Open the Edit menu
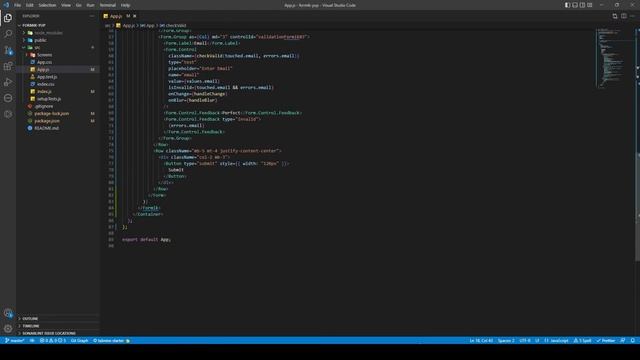Viewport: 640px width, 360px height. 30,5
